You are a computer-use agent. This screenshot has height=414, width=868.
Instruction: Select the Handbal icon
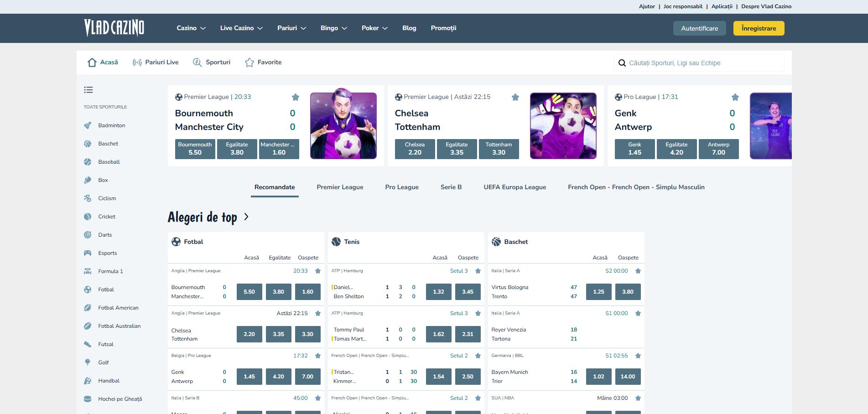pos(88,381)
